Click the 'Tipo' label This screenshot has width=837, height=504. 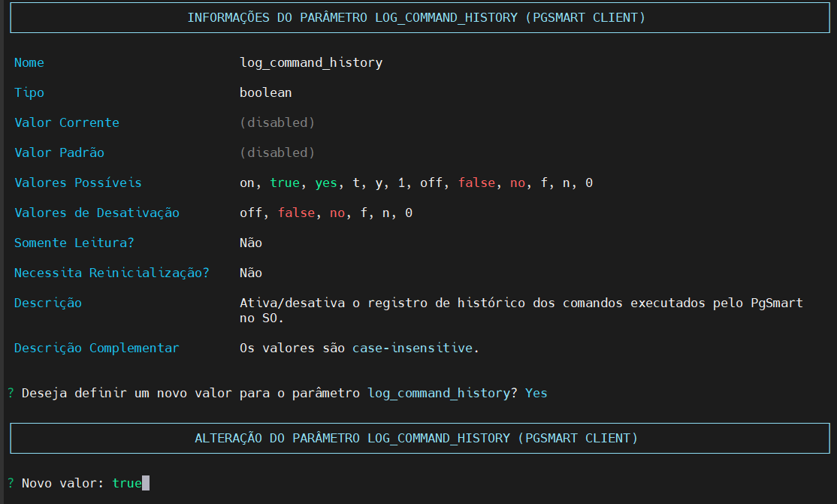point(29,93)
